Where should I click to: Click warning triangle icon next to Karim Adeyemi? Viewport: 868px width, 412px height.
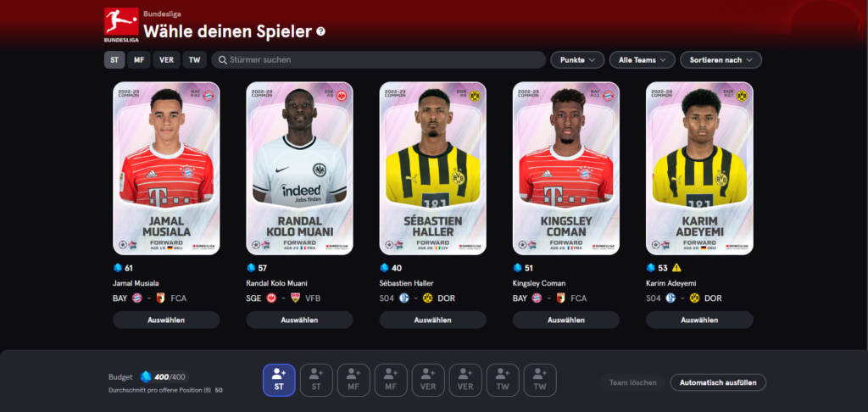pos(676,268)
